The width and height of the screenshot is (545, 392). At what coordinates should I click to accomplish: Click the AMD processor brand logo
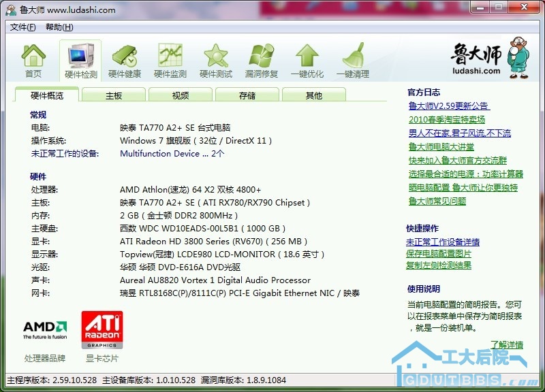click(x=45, y=329)
